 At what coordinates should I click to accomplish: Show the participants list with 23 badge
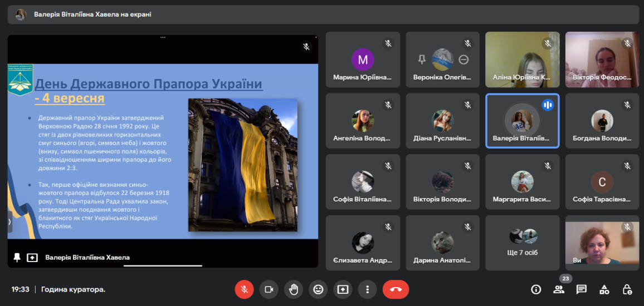[x=559, y=289]
